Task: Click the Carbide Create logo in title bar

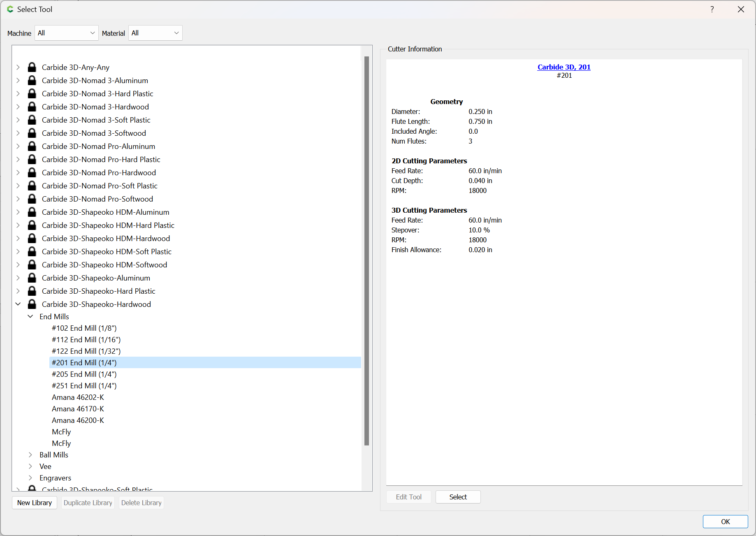Action: tap(10, 9)
